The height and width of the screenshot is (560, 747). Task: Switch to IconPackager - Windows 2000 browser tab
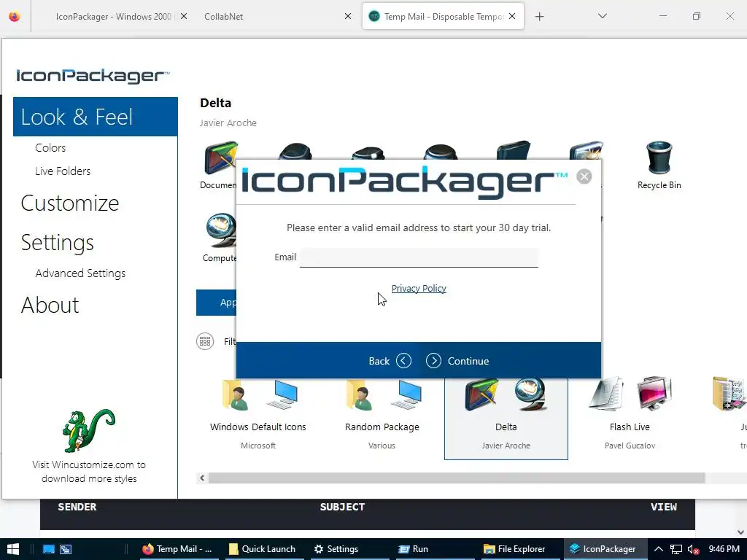(x=113, y=16)
